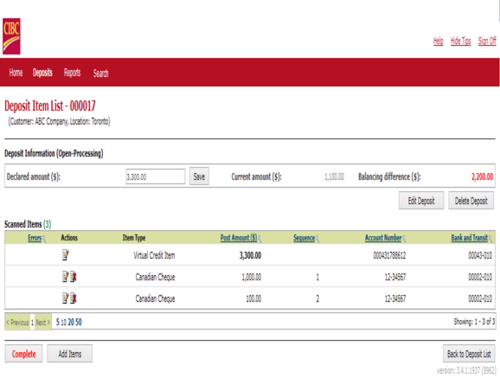500x385 pixels.
Task: Sort by Post Amount ($) column
Action: click(239, 238)
